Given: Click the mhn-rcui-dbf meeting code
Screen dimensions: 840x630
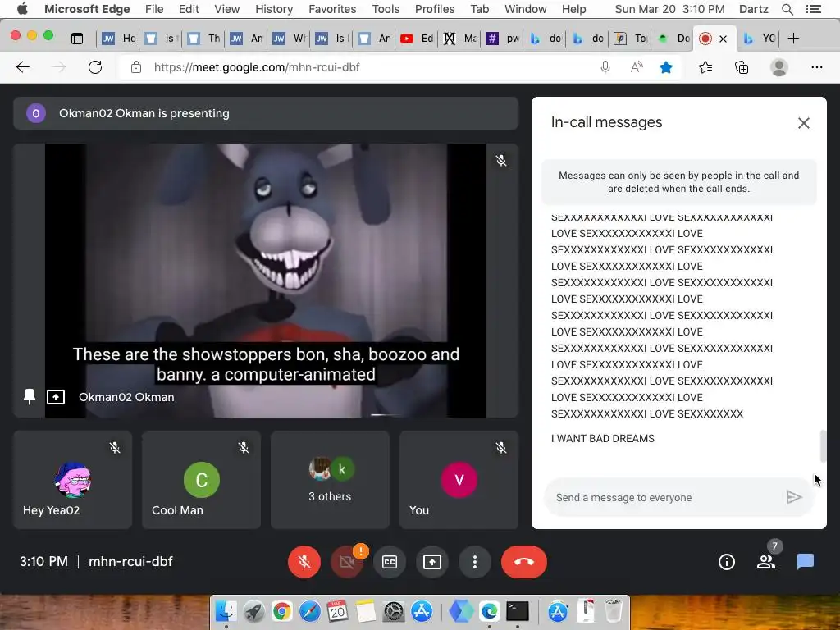Looking at the screenshot, I should click(x=130, y=561).
